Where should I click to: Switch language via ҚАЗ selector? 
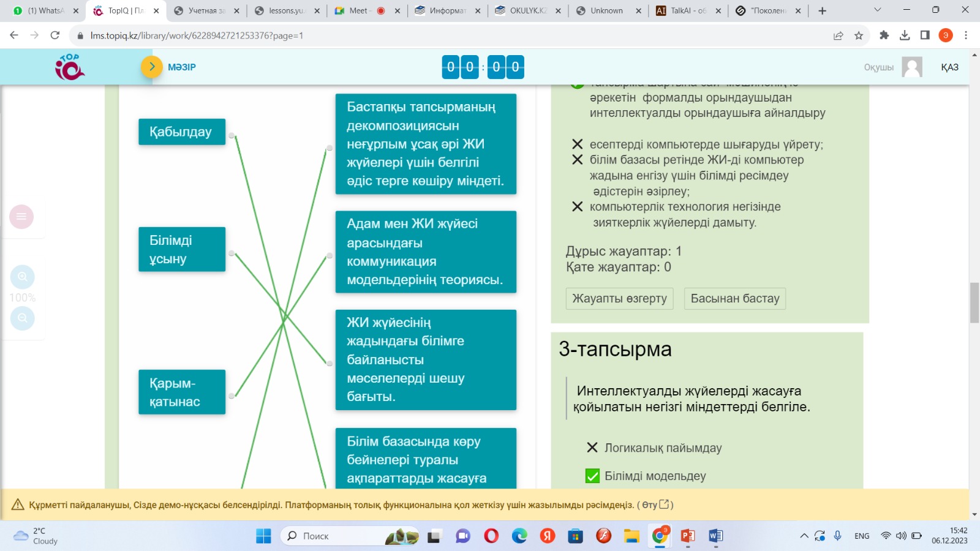point(949,67)
